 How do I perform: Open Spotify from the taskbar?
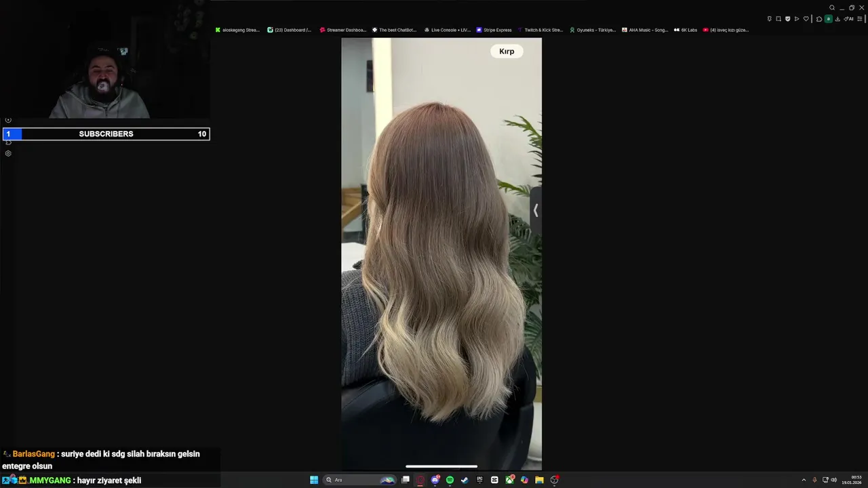point(450,480)
